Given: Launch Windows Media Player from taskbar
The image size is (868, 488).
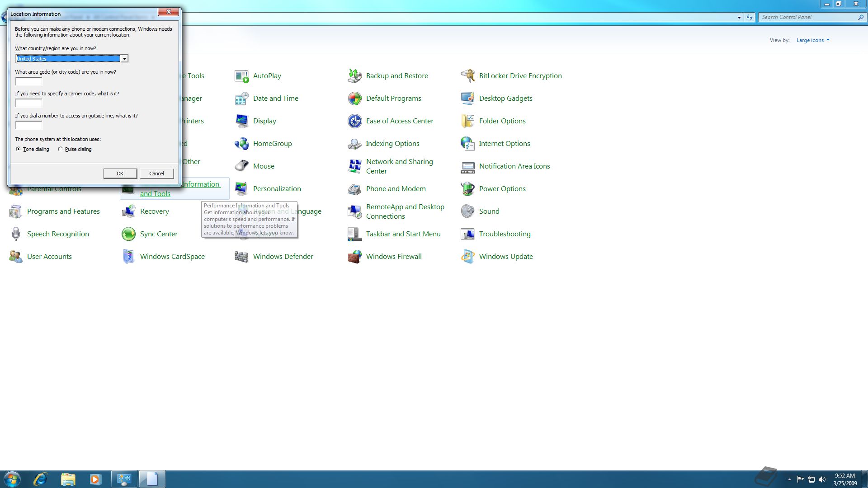Looking at the screenshot, I should coord(95,479).
